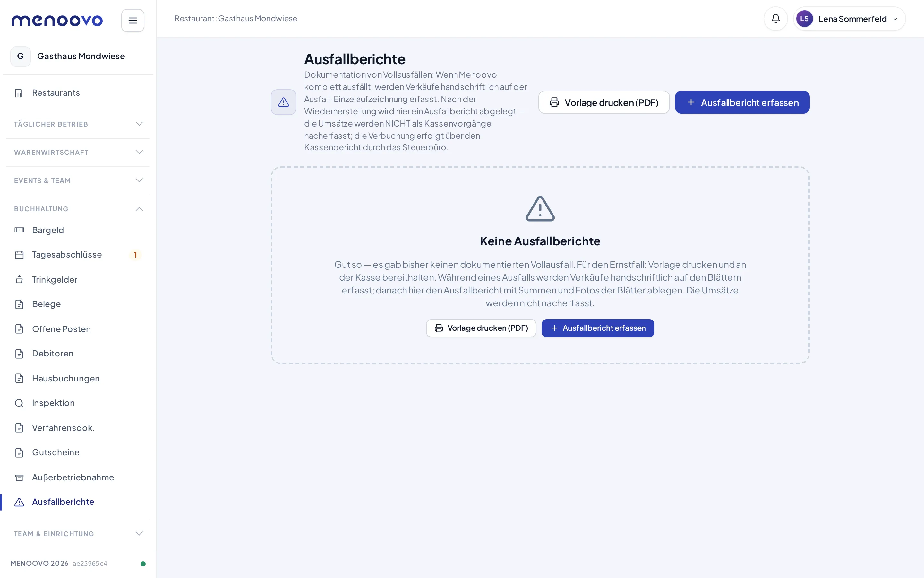924x578 pixels.
Task: Select Verfahrensdok. in sidebar
Action: point(78,428)
